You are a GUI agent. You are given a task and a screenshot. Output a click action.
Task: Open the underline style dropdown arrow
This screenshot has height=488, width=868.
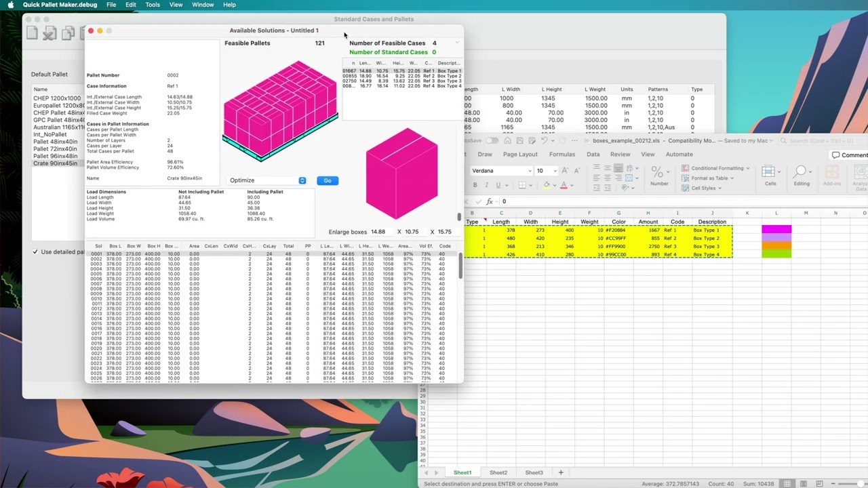coord(506,185)
